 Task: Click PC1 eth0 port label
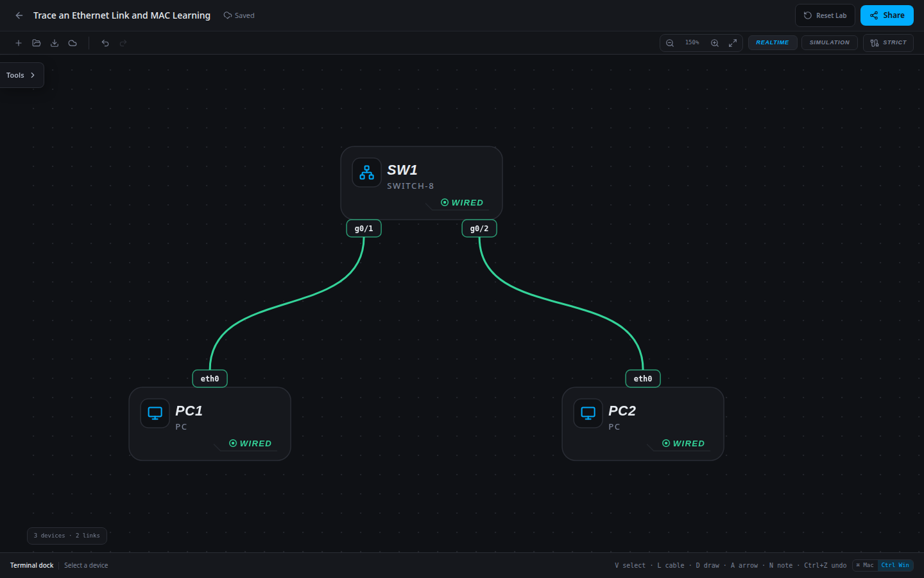(210, 379)
